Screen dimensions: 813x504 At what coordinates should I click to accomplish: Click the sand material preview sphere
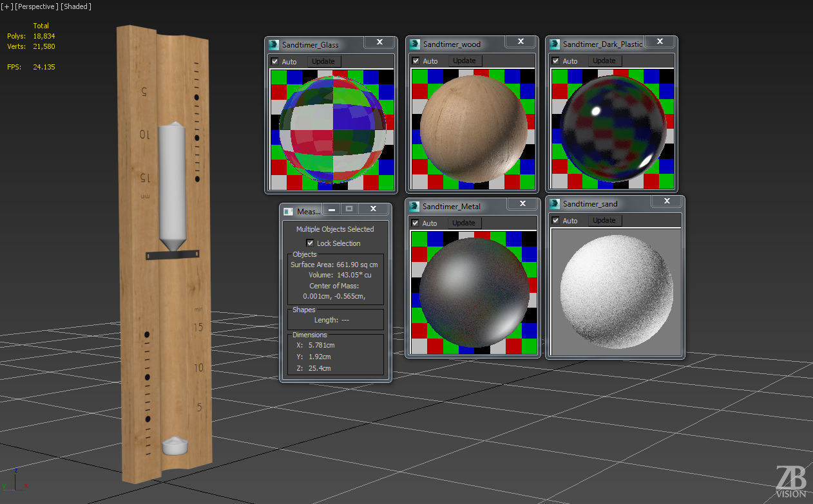pyautogui.click(x=617, y=293)
